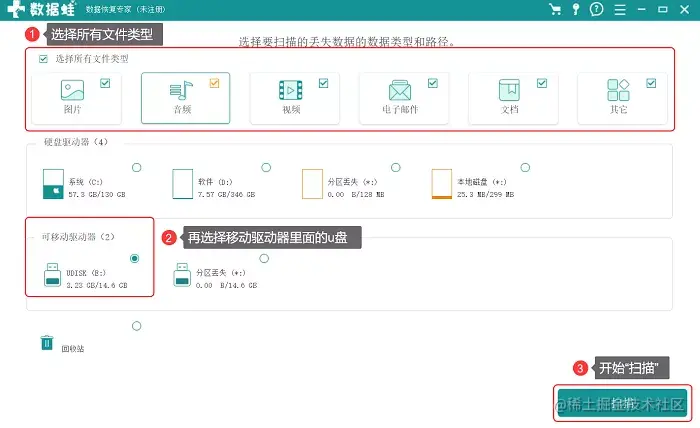Click the UDISK (E:) label text
Image resolution: width=700 pixels, height=428 pixels.
[86, 273]
